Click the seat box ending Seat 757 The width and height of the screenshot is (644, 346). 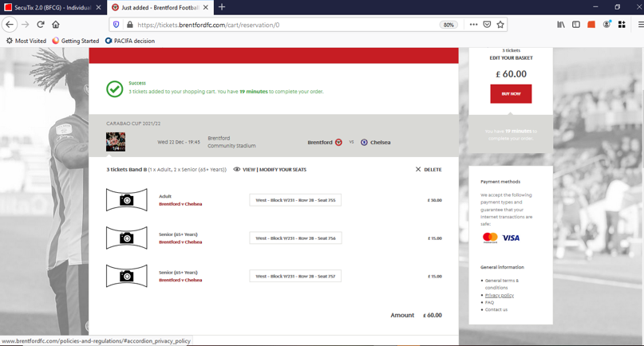pos(295,276)
